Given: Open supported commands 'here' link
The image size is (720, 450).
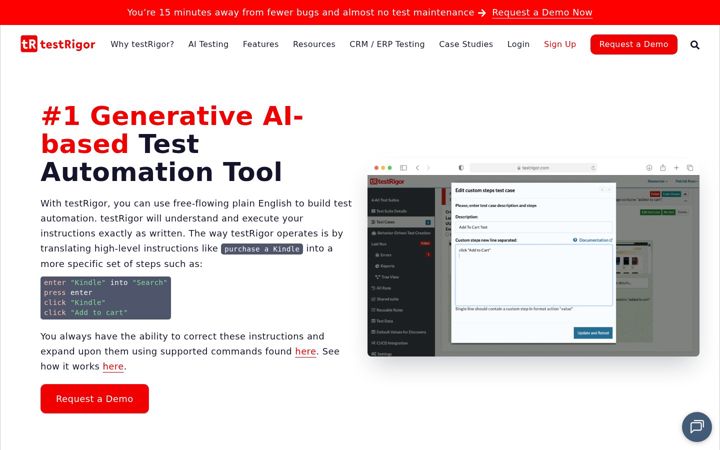Looking at the screenshot, I should tap(305, 351).
